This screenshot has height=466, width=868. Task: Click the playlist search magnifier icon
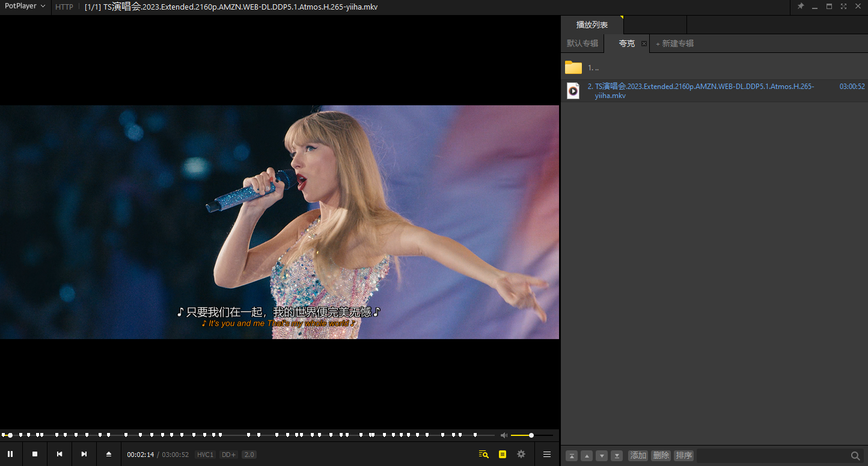pyautogui.click(x=855, y=456)
